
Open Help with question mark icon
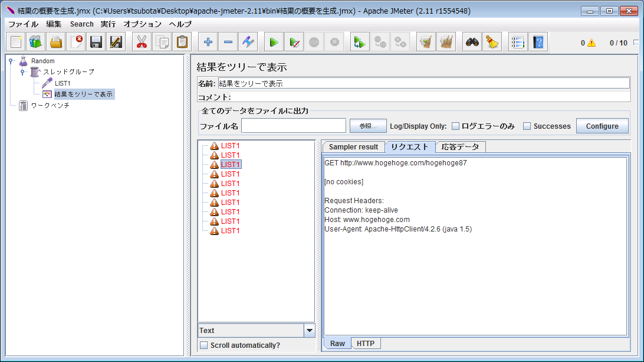click(x=538, y=42)
